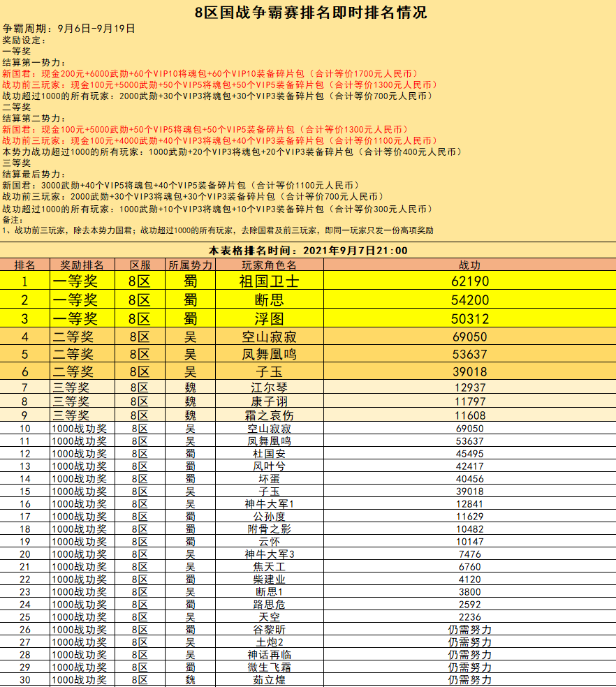
Task: Select player name 风叶兮
Action: (x=269, y=466)
